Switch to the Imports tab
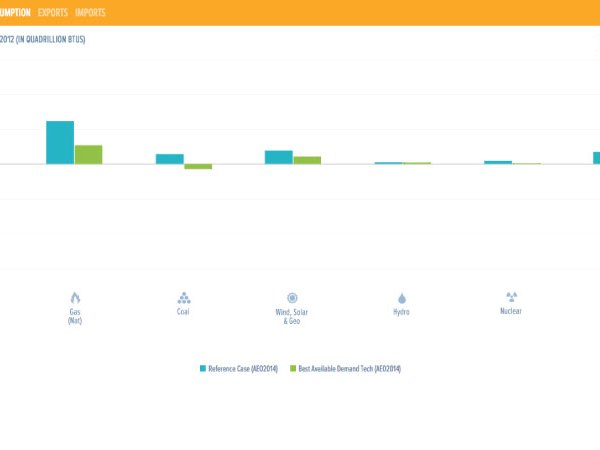 click(90, 13)
